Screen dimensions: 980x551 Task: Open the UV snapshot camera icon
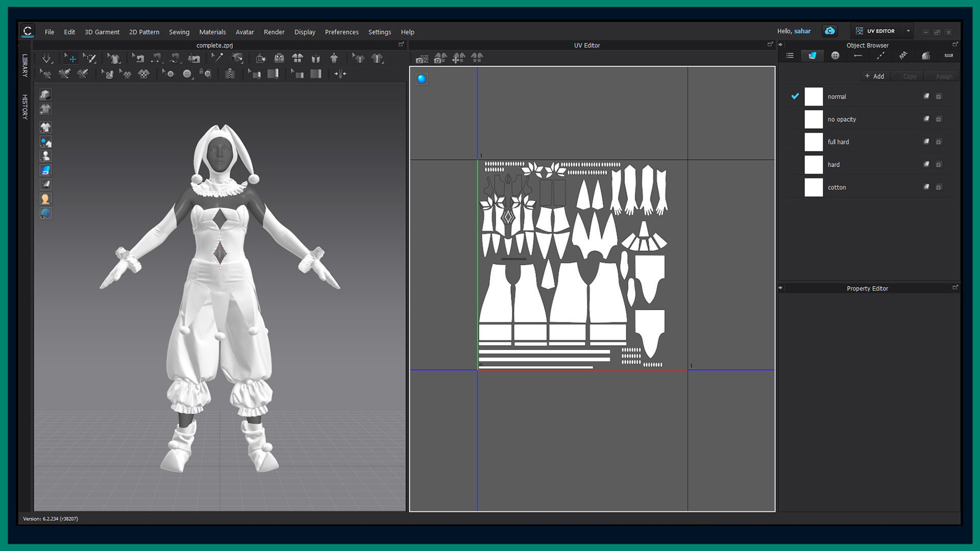[x=422, y=59]
